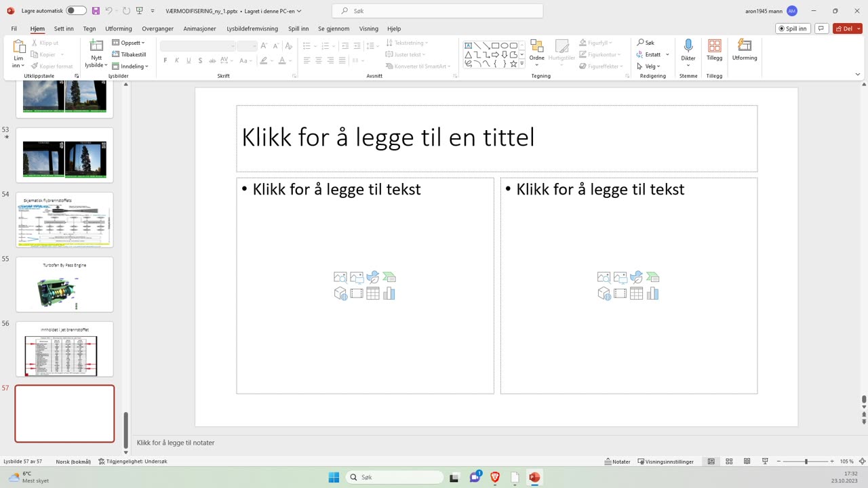The image size is (868, 488).
Task: Open file name save location dropdown in title
Action: (x=299, y=12)
